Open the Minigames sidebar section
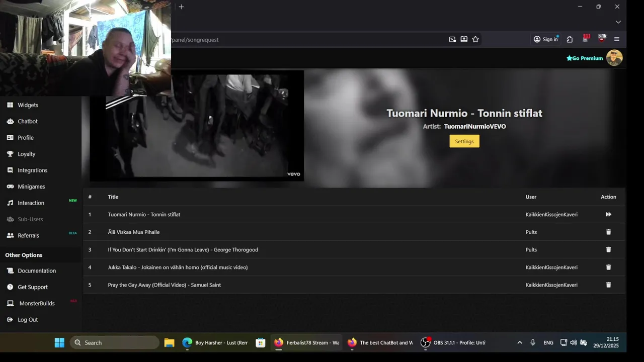 31,187
